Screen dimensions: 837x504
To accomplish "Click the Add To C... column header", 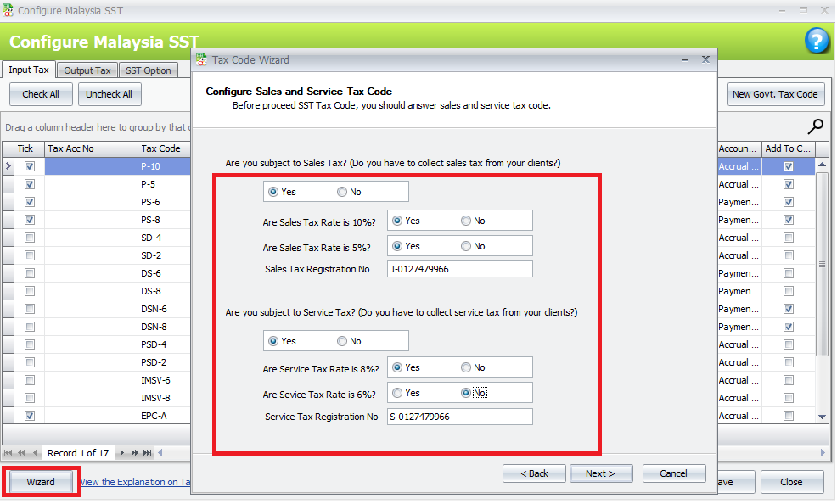I will coord(789,148).
